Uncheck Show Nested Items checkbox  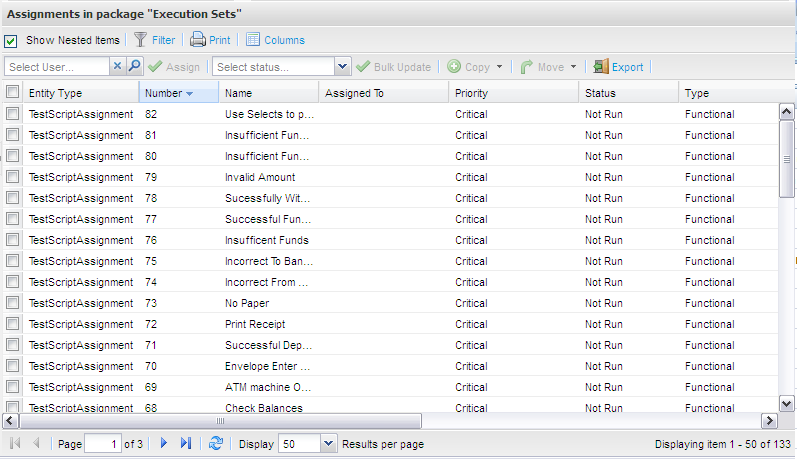click(x=11, y=41)
